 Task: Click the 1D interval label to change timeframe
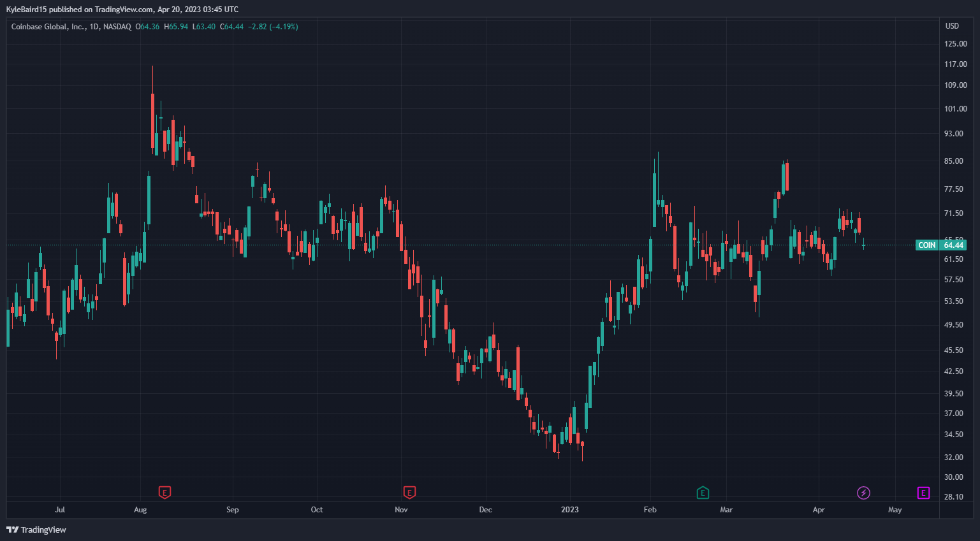94,26
